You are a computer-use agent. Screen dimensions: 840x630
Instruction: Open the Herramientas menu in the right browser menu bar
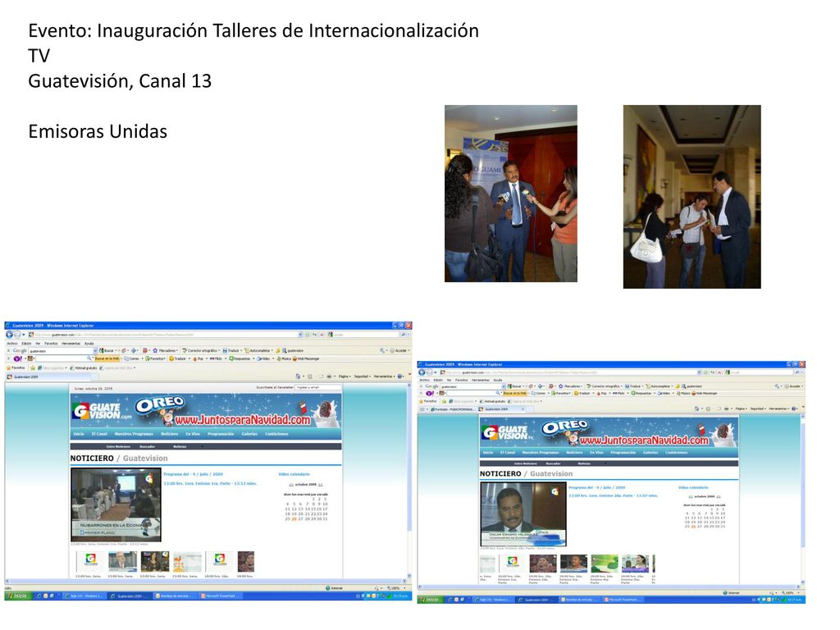point(481,380)
